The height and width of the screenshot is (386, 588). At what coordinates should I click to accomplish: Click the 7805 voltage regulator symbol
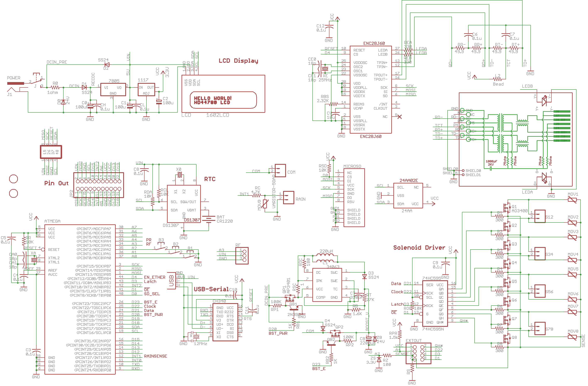(113, 90)
